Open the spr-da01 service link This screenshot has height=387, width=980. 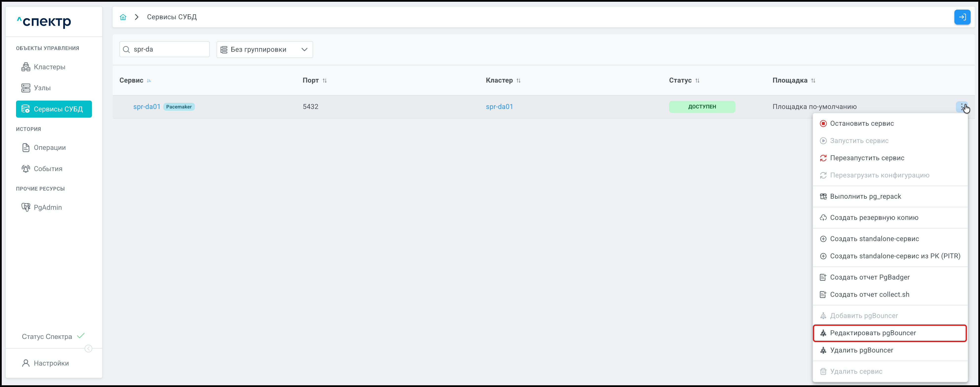(147, 106)
